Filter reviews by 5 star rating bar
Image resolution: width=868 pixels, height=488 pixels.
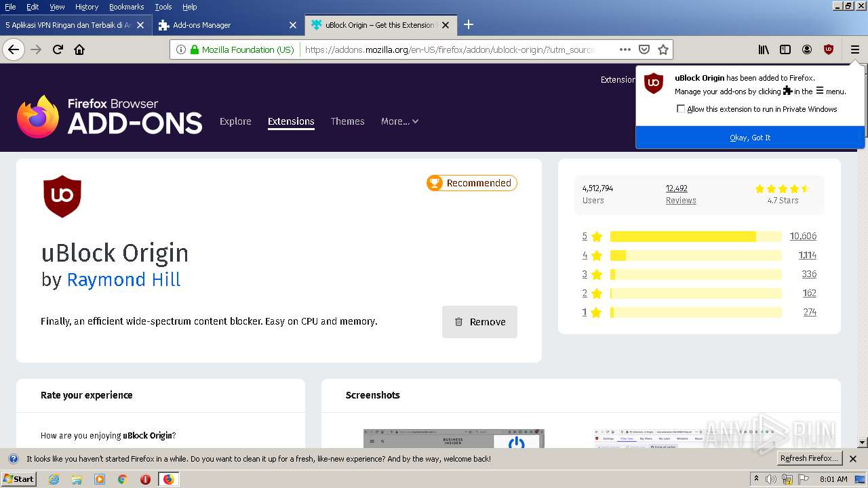696,237
